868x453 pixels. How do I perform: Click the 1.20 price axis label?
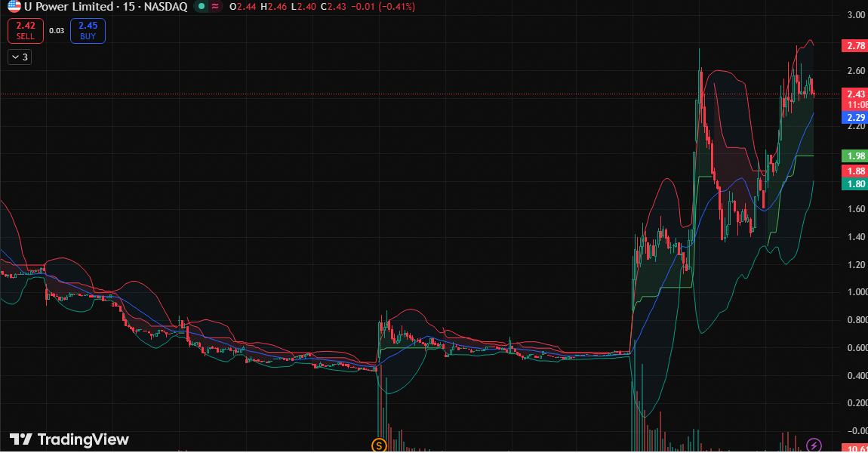click(x=857, y=265)
